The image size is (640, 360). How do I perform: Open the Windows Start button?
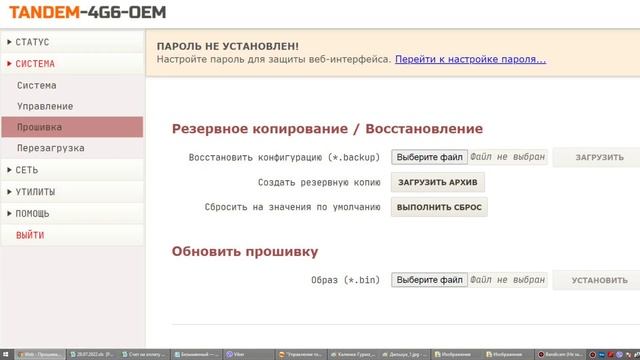click(6, 354)
